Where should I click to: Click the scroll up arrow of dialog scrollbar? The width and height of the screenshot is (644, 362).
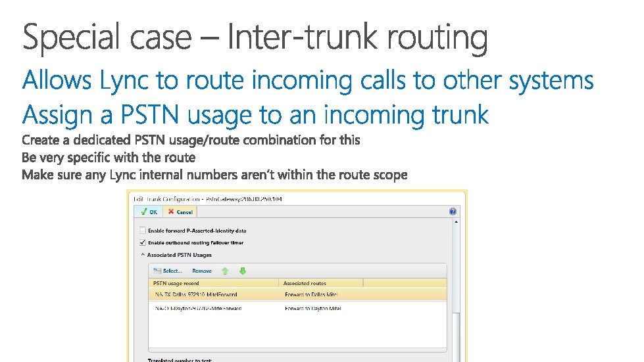click(456, 222)
